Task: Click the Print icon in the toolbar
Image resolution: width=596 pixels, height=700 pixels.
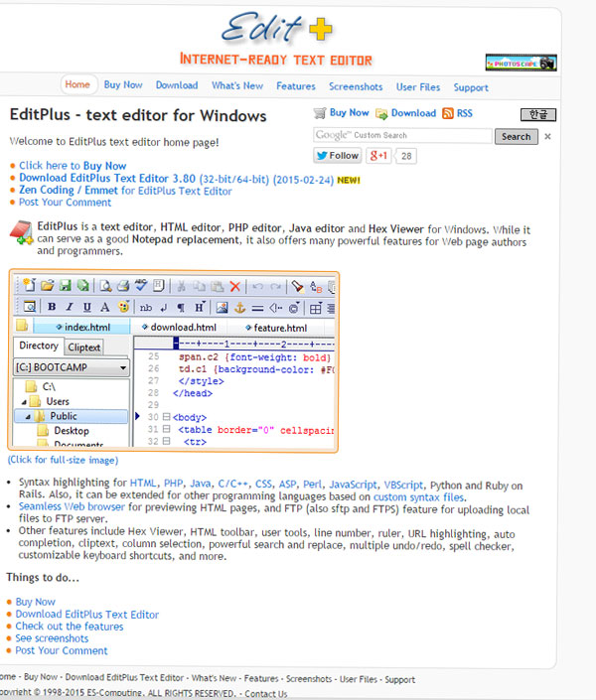Action: (x=123, y=286)
